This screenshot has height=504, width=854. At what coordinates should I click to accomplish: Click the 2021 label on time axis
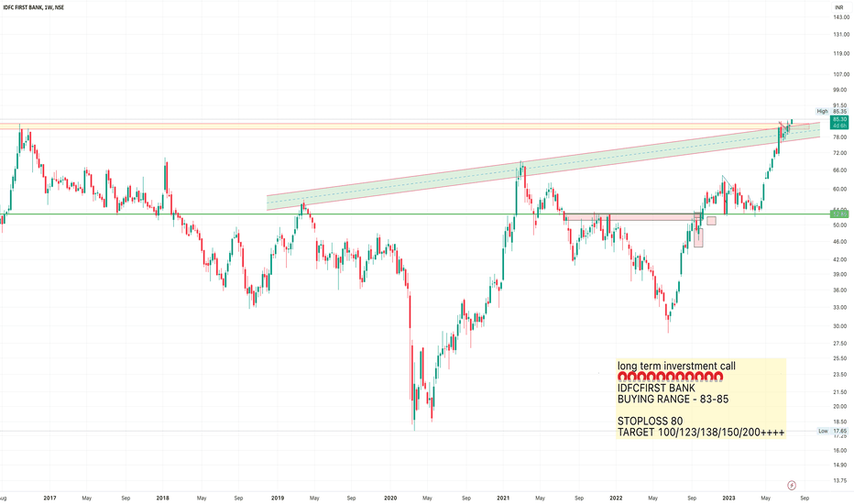[503, 498]
